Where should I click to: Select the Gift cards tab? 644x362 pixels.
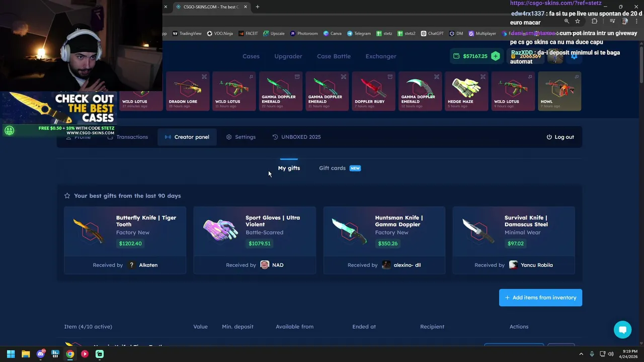click(340, 168)
